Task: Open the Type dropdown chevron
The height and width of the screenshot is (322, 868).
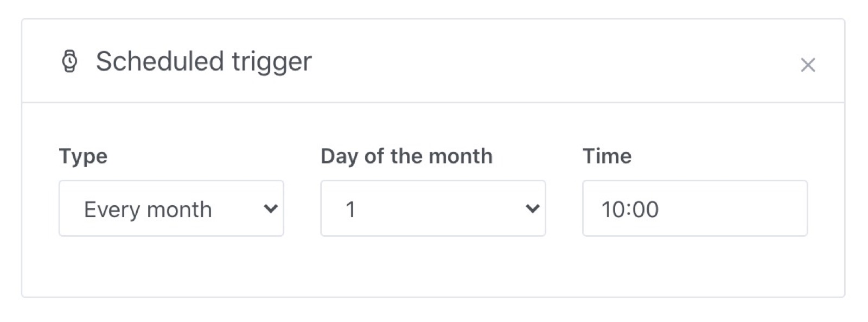Action: [271, 208]
